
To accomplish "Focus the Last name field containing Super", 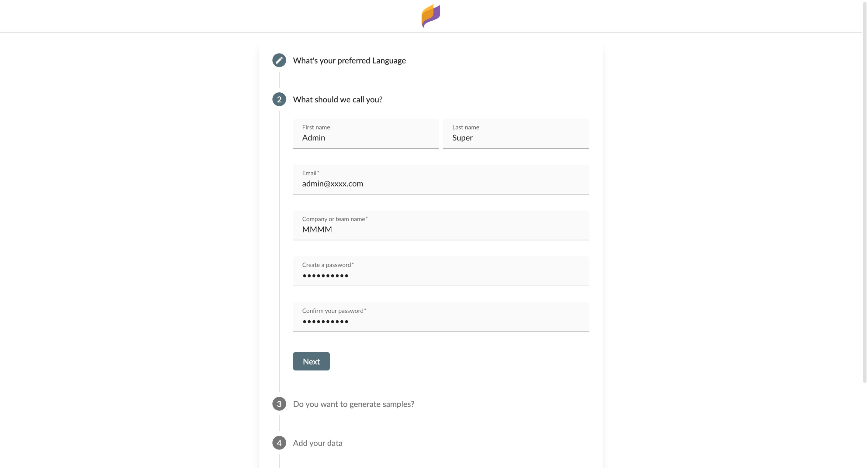I will click(x=515, y=138).
